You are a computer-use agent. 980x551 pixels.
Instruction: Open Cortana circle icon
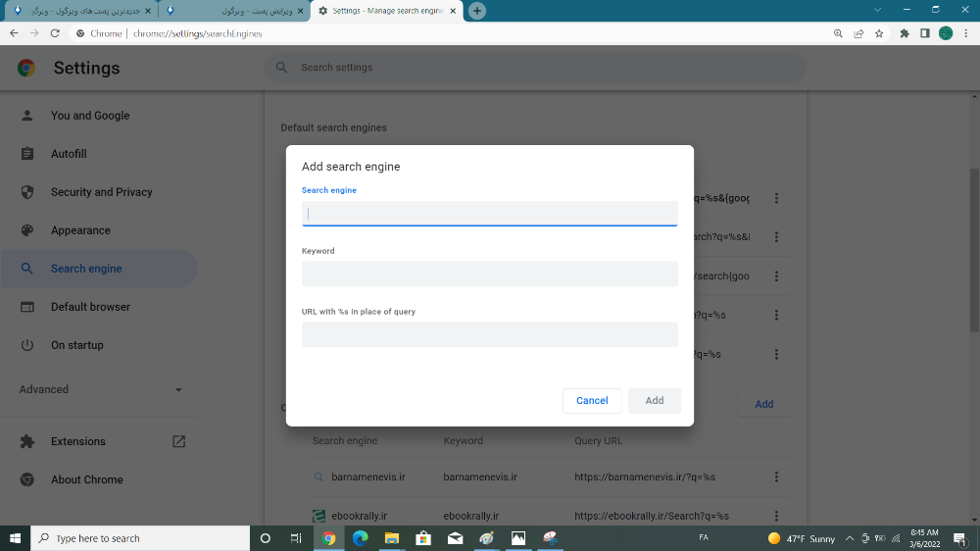tap(265, 538)
